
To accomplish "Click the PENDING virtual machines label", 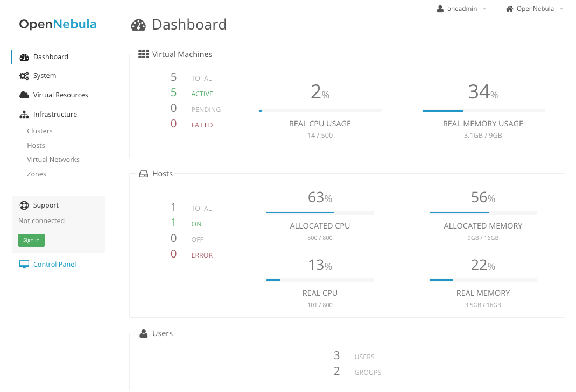I will point(206,110).
